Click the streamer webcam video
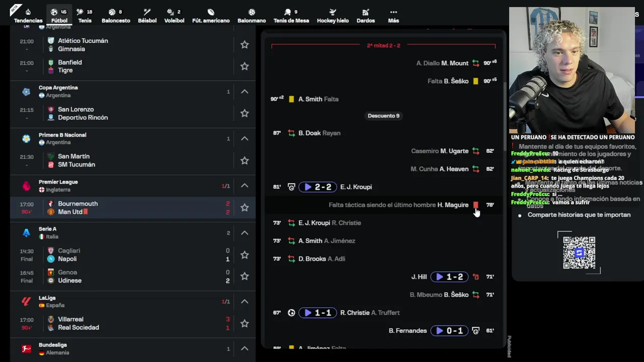Screen dimensions: 644x362 (x=572, y=70)
